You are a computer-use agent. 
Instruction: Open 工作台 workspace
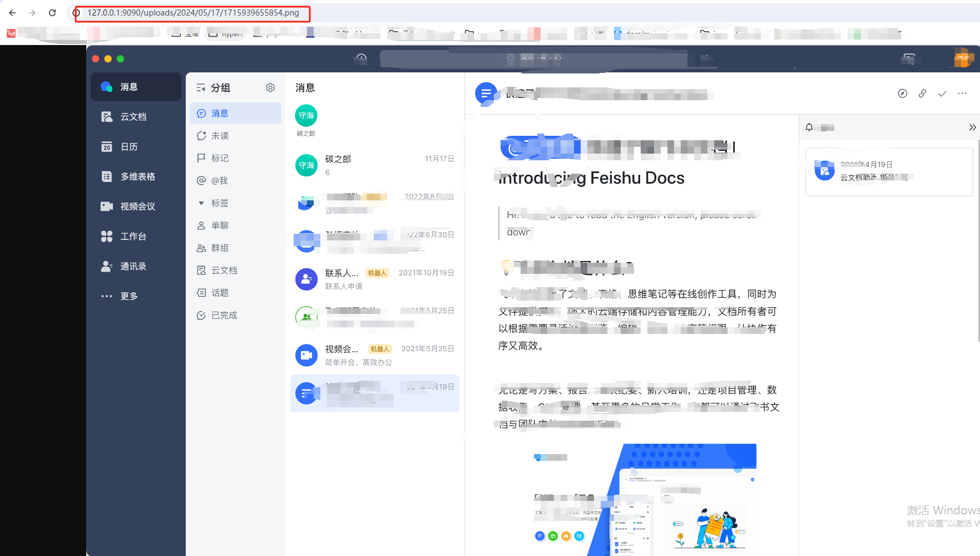pos(136,237)
